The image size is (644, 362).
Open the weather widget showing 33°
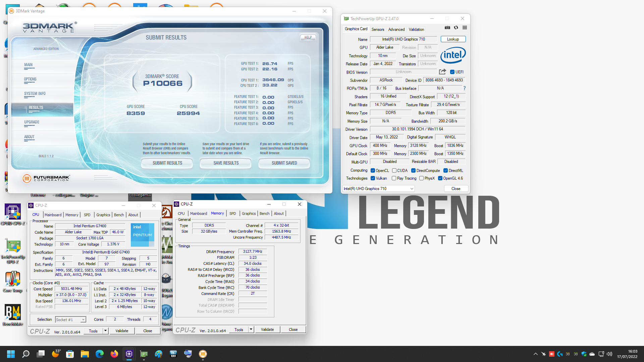pyautogui.click(x=55, y=354)
